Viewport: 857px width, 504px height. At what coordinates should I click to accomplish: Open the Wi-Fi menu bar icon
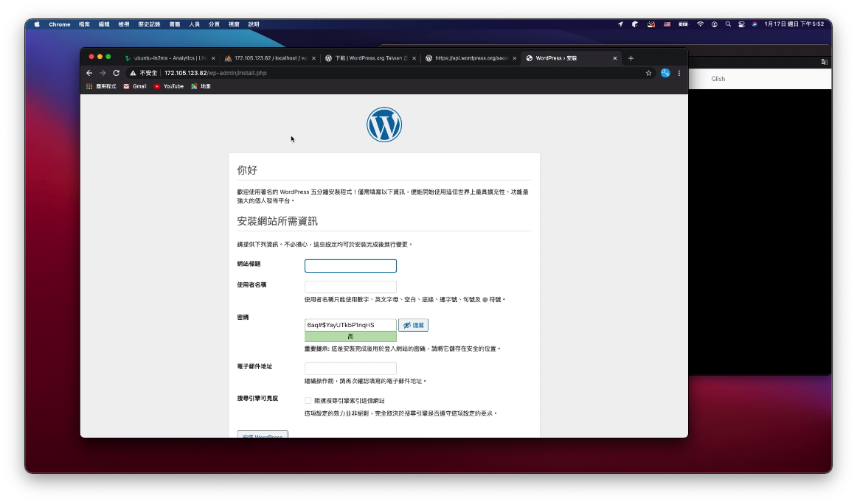point(700,24)
